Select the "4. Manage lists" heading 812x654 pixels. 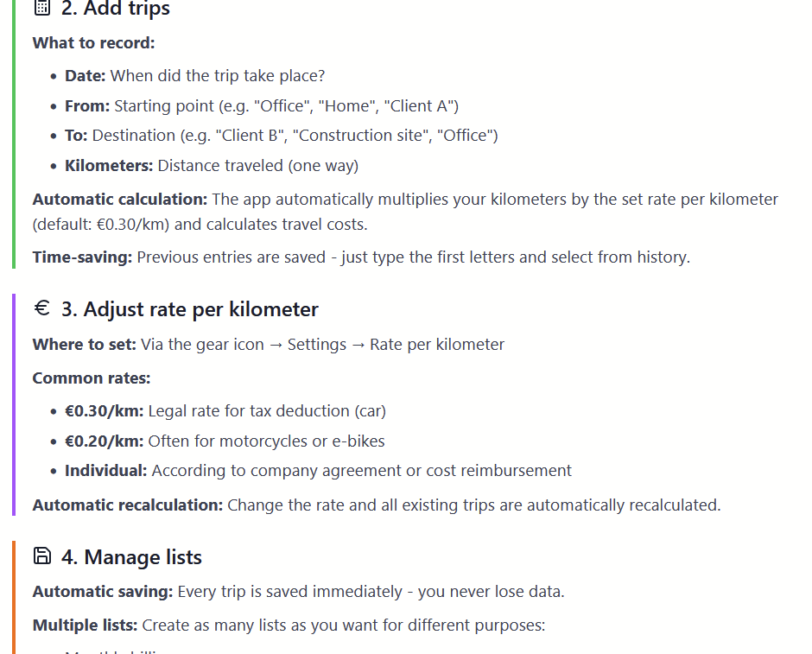pyautogui.click(x=131, y=557)
